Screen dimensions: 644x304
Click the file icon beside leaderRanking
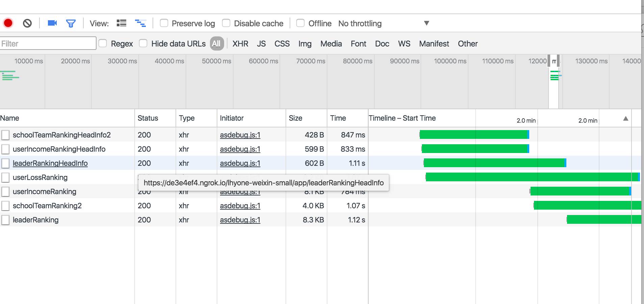[5, 220]
